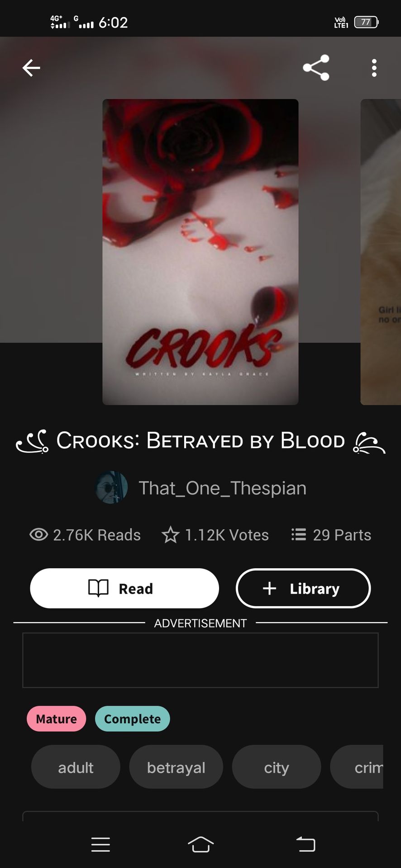Image resolution: width=401 pixels, height=868 pixels.
Task: Select the betrayal tag
Action: [x=176, y=767]
